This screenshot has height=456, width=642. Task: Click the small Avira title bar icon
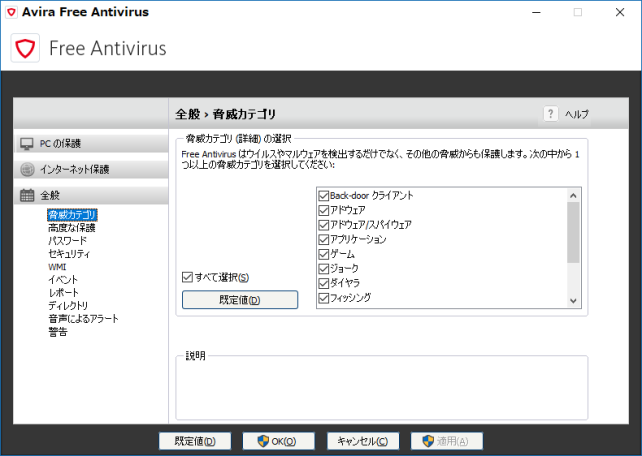pos(11,12)
